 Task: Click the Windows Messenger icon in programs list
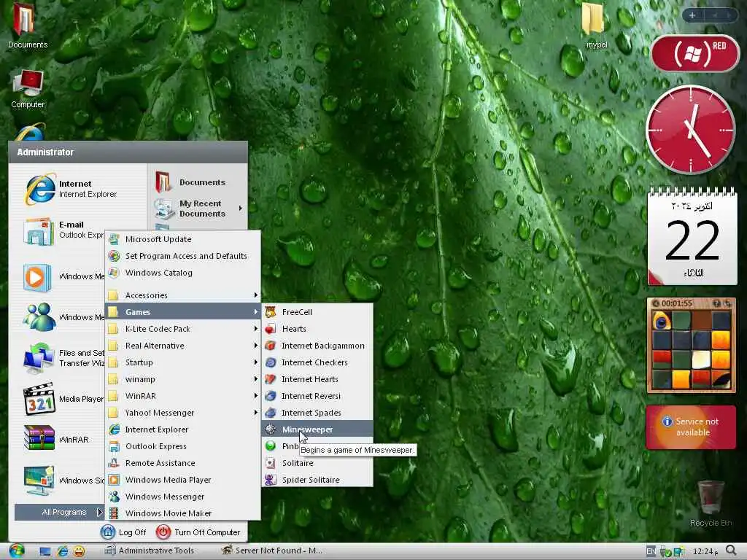[x=114, y=496]
